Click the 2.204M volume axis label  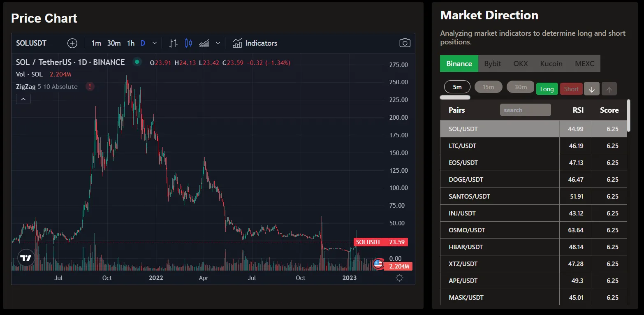click(398, 266)
